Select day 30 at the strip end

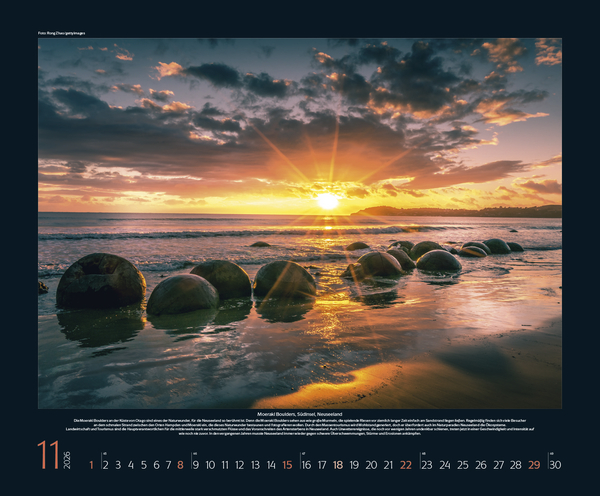[555, 464]
